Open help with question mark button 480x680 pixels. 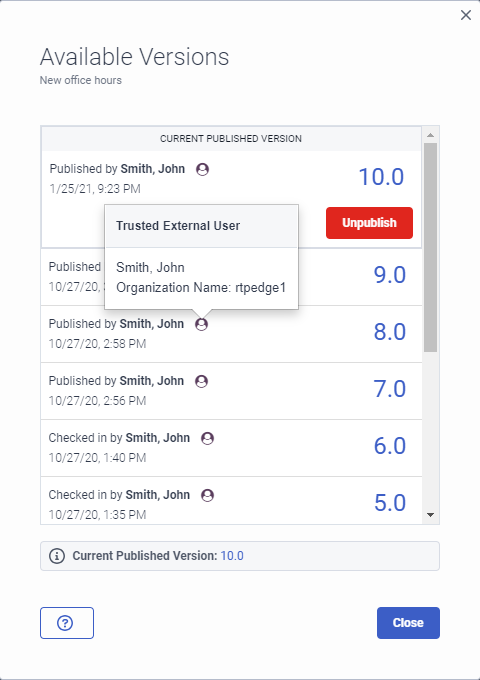(x=67, y=623)
